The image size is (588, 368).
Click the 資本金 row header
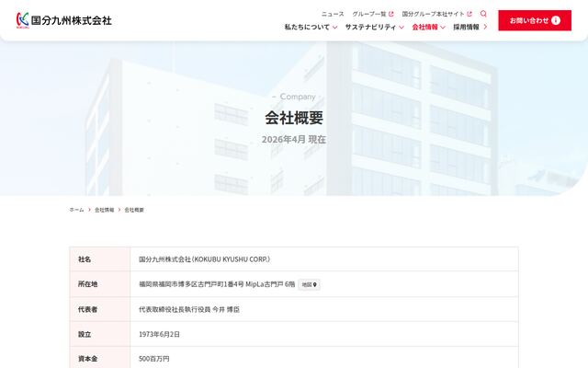[x=100, y=359]
